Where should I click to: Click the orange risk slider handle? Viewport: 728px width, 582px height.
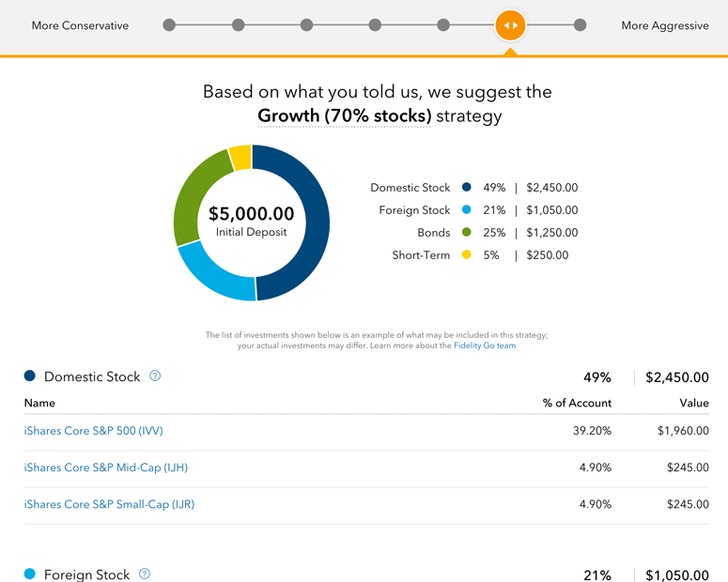pos(510,25)
